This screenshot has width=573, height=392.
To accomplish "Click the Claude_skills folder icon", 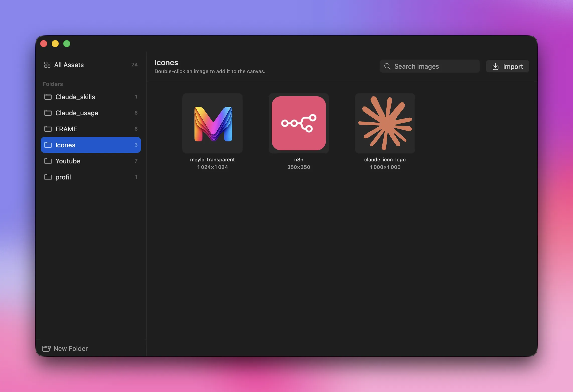I will coord(48,97).
